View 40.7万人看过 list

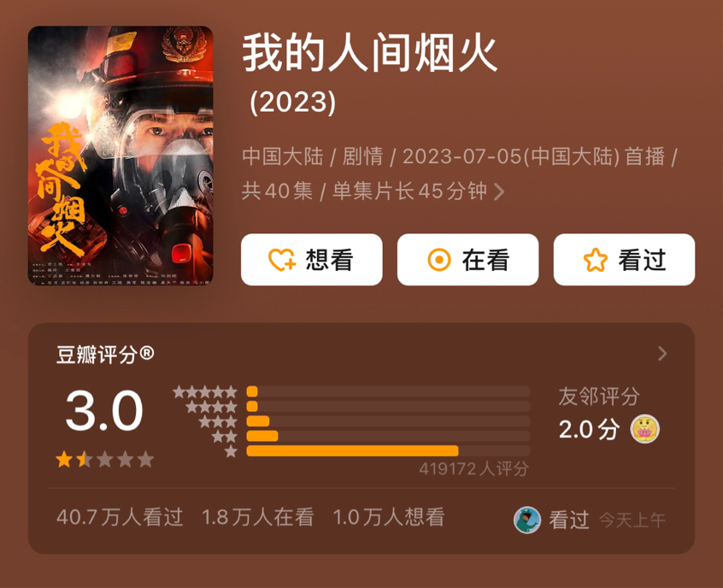pyautogui.click(x=120, y=517)
